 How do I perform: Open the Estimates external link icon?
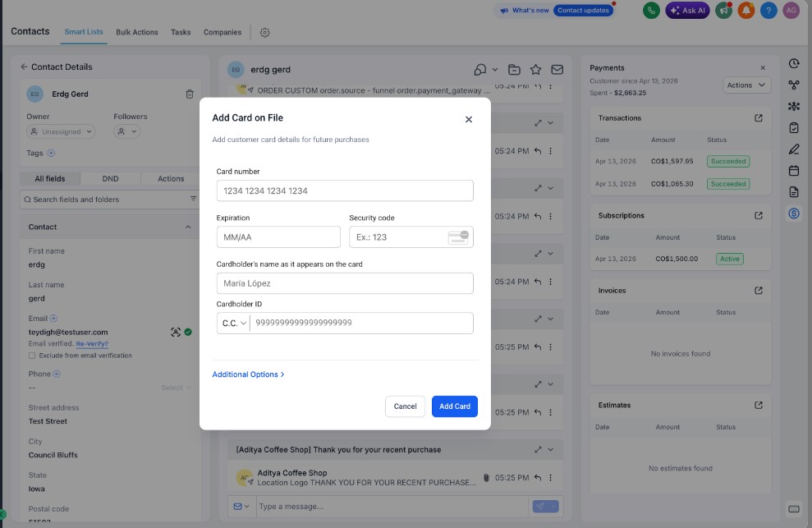(759, 405)
